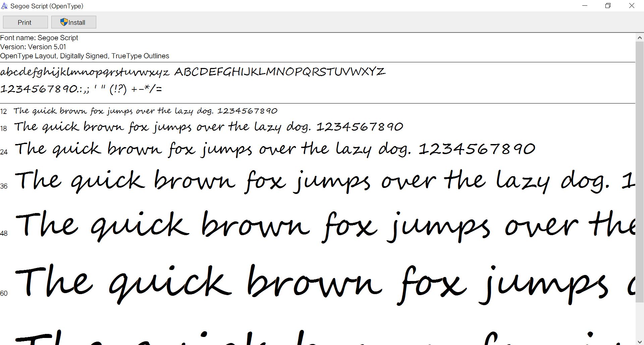Click the 48-point sample sentence

point(325,226)
